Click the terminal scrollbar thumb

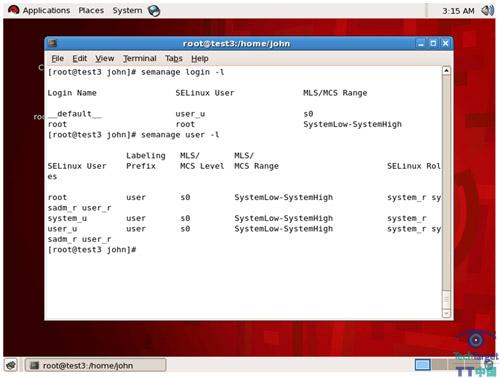coord(446,299)
